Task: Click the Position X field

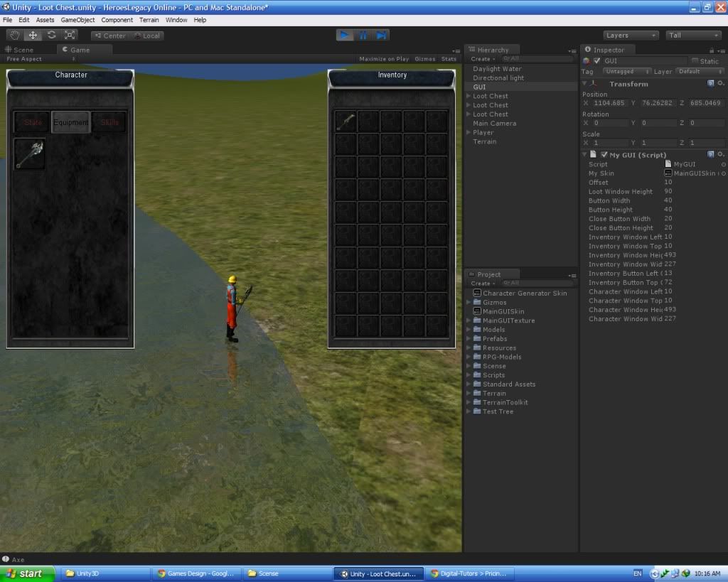Action: pos(609,103)
